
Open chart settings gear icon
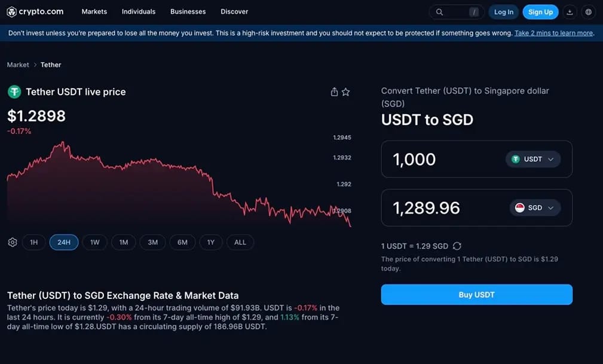click(x=13, y=243)
